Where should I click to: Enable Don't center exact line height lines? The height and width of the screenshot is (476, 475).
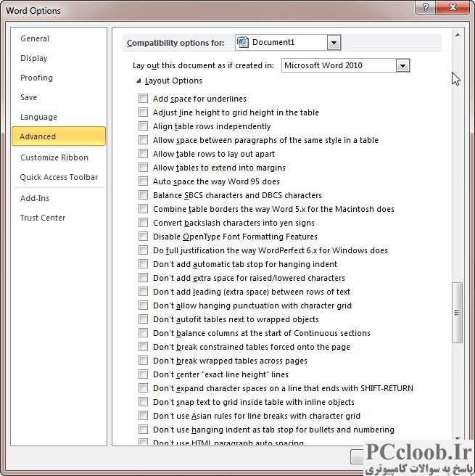[x=143, y=374]
